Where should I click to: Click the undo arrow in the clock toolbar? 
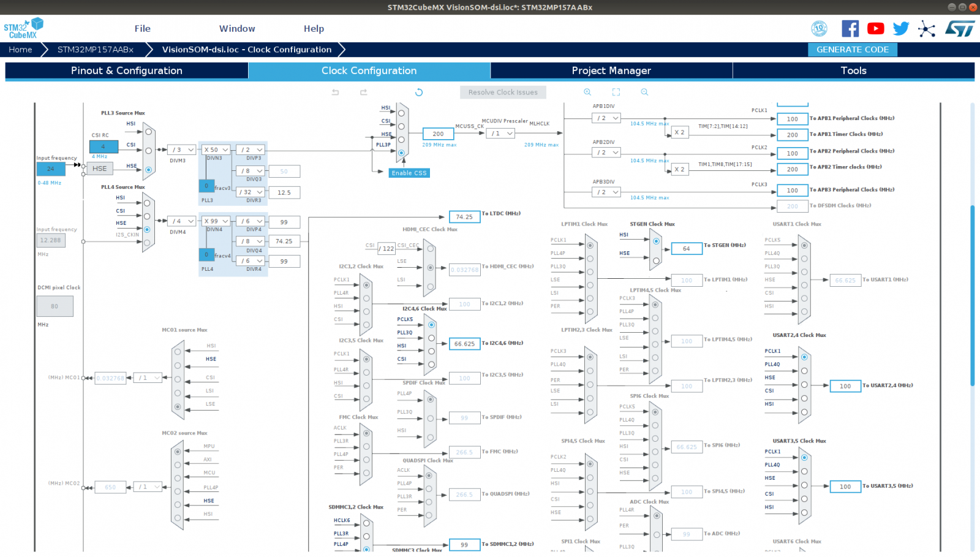click(x=335, y=92)
